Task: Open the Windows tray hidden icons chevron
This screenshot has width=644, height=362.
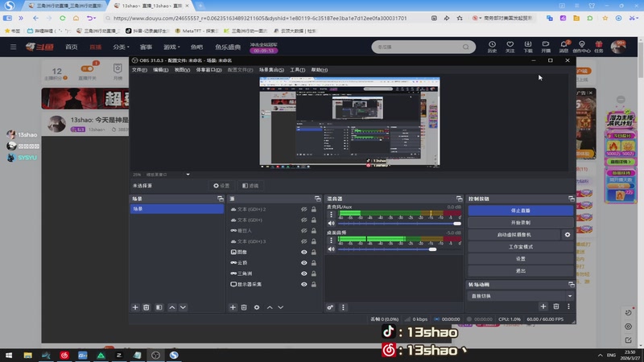Action: point(600,355)
